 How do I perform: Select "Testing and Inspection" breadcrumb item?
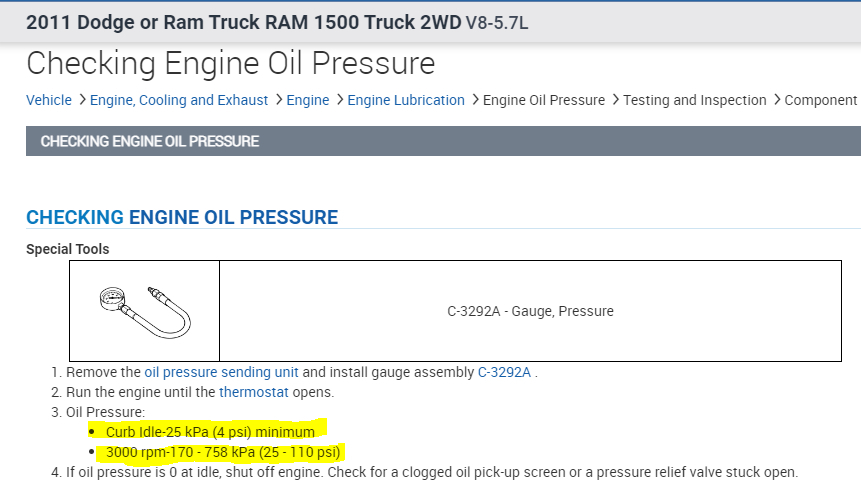[695, 100]
